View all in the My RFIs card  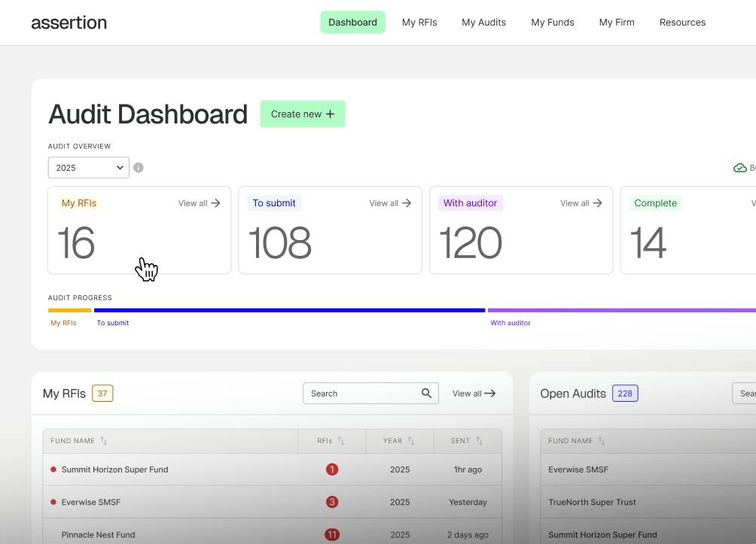(199, 203)
